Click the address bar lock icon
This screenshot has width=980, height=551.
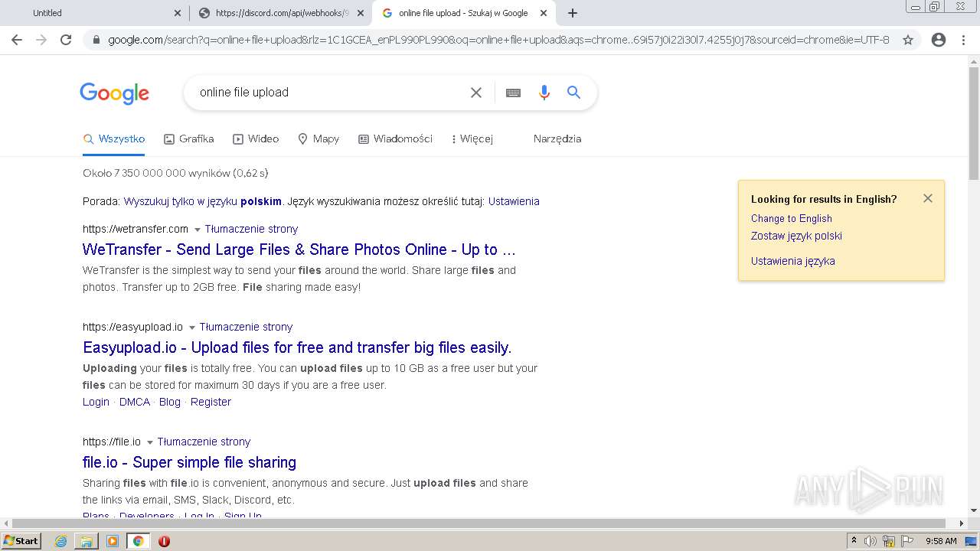[x=96, y=40]
